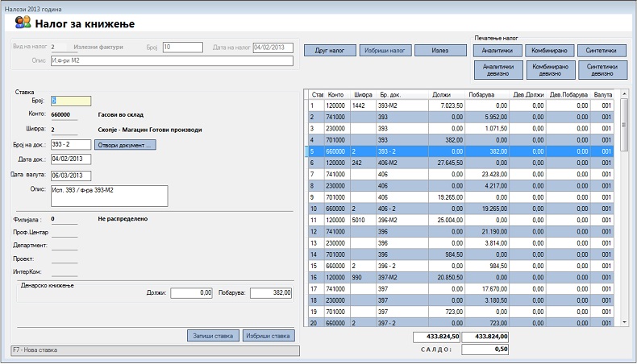Delete entry with Избриши ставка button
The height and width of the screenshot is (364, 637).
[x=269, y=336]
